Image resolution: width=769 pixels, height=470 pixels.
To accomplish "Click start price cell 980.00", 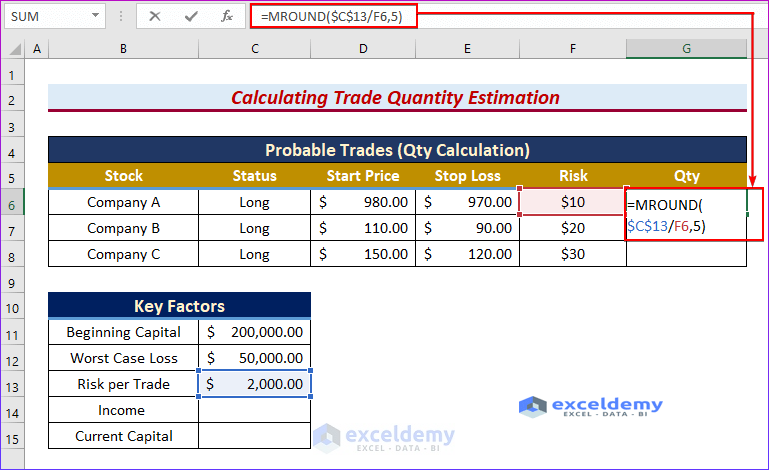I will click(363, 202).
